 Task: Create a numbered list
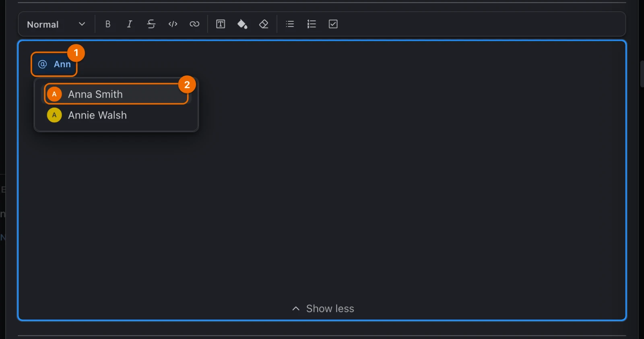click(312, 24)
